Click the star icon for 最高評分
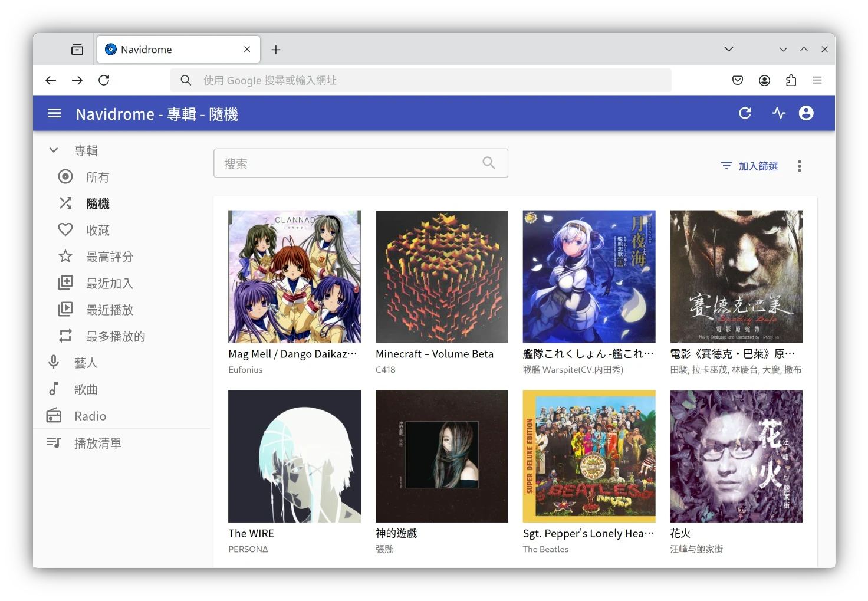 tap(65, 257)
